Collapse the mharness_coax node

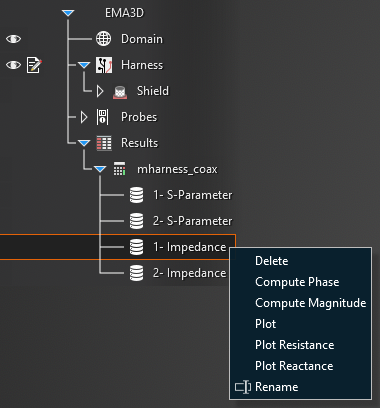(x=100, y=169)
